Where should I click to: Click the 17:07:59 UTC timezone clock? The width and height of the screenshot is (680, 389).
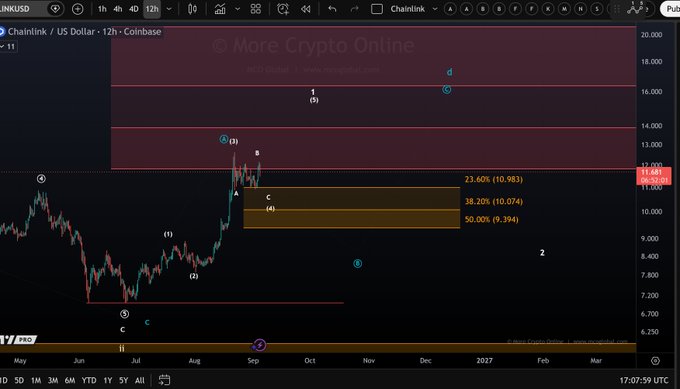644,380
